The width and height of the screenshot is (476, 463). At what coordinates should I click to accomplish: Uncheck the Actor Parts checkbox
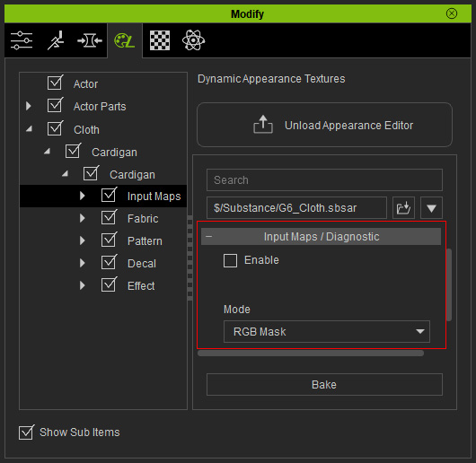pyautogui.click(x=55, y=105)
